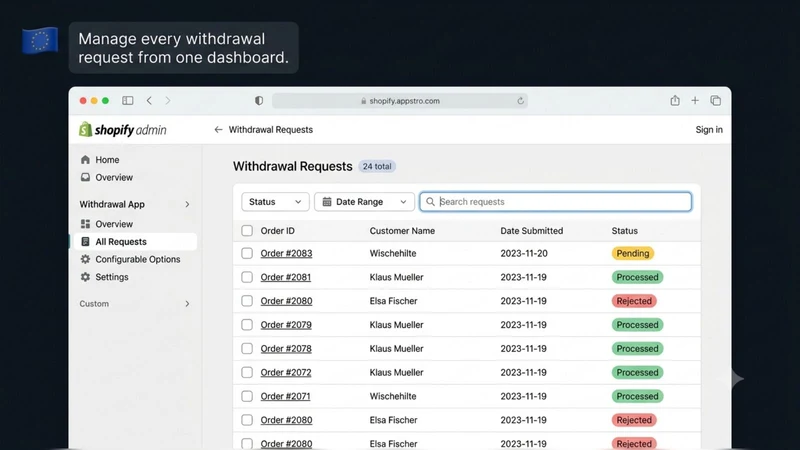This screenshot has width=800, height=450.
Task: Click Klaus Mueller in the Order #2078 row
Action: [396, 348]
